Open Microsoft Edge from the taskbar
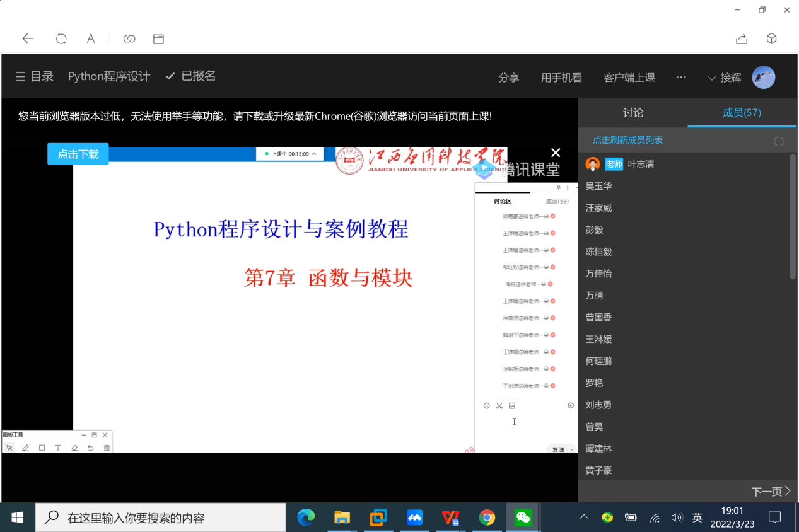Screen dimensions: 799x532 (306, 518)
